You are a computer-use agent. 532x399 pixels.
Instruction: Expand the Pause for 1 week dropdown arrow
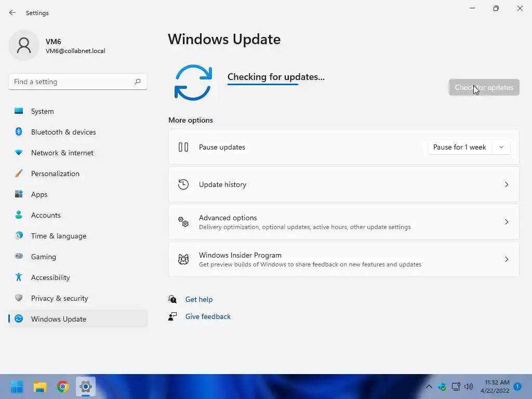click(501, 147)
